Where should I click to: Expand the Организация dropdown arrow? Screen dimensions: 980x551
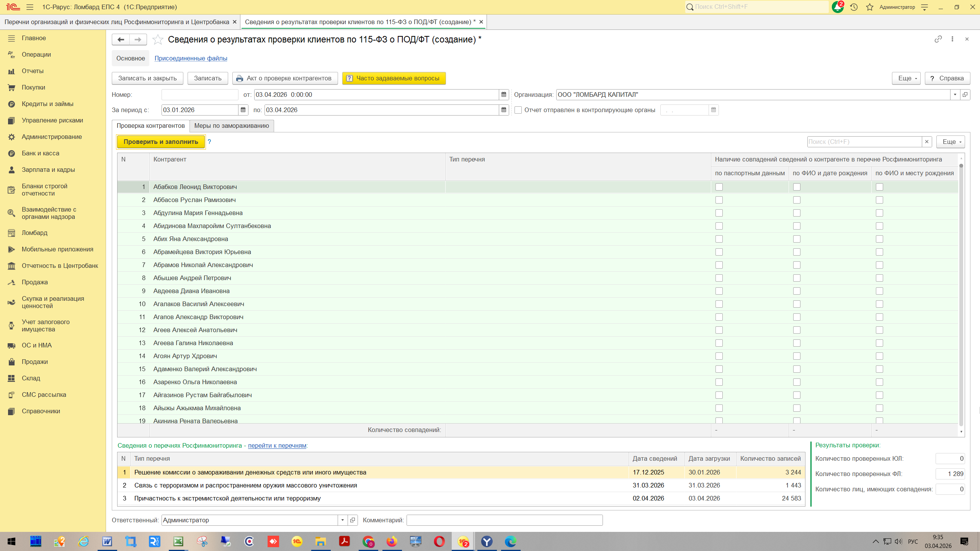[955, 95]
